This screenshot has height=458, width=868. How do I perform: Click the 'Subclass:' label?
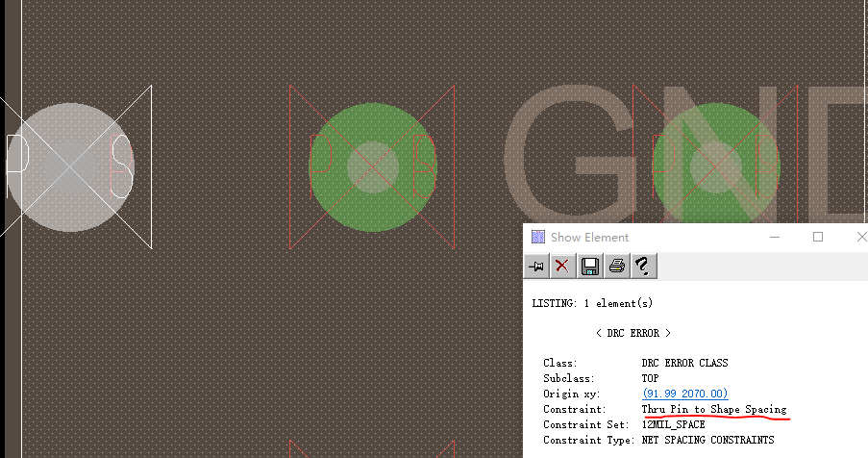point(569,379)
